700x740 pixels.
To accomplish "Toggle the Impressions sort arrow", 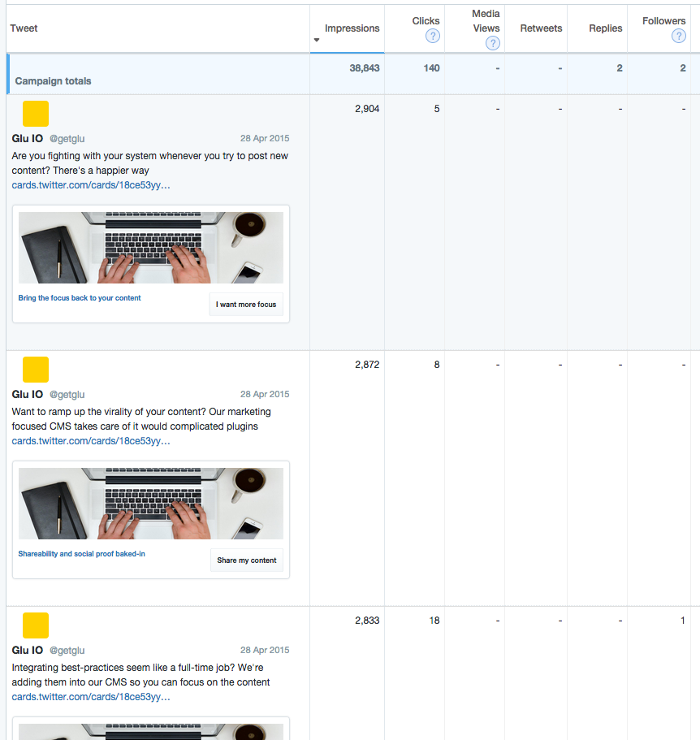I will click(x=317, y=40).
